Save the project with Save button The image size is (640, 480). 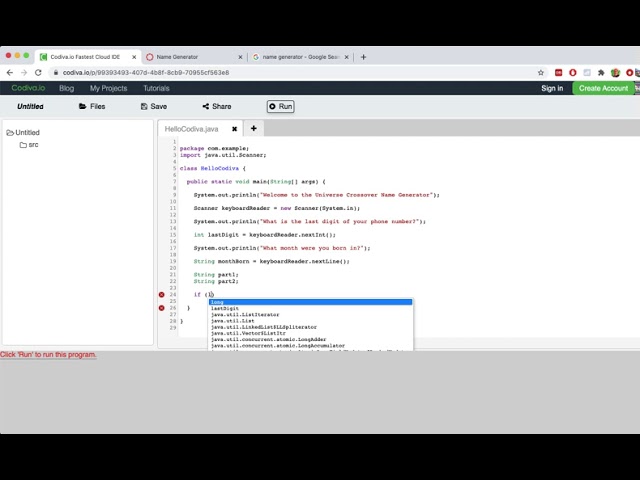click(154, 107)
